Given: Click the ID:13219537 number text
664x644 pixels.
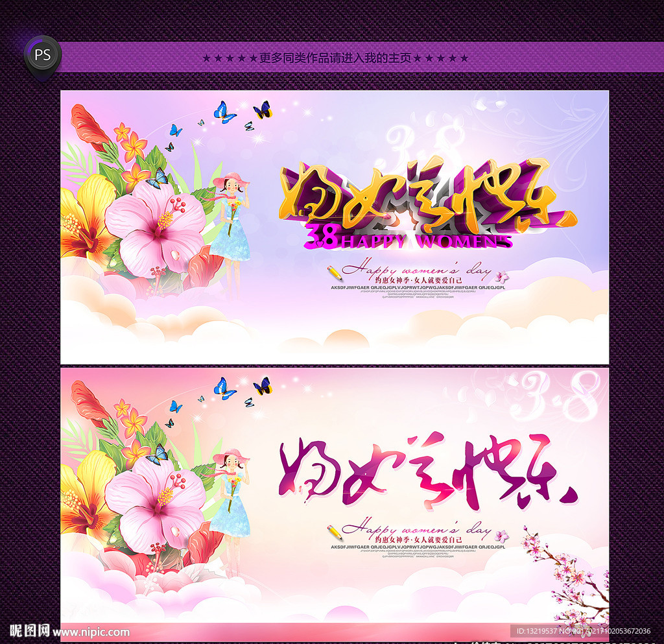Looking at the screenshot, I should click(536, 631).
